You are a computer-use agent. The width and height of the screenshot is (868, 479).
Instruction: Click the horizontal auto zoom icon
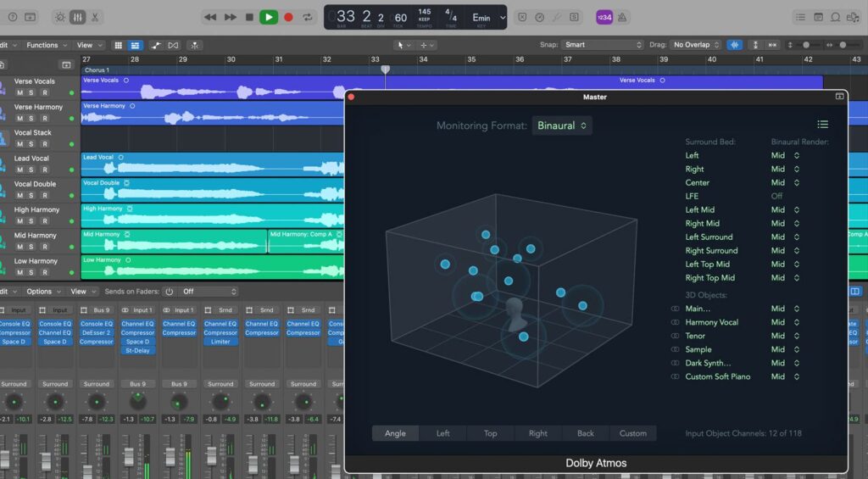pyautogui.click(x=772, y=45)
